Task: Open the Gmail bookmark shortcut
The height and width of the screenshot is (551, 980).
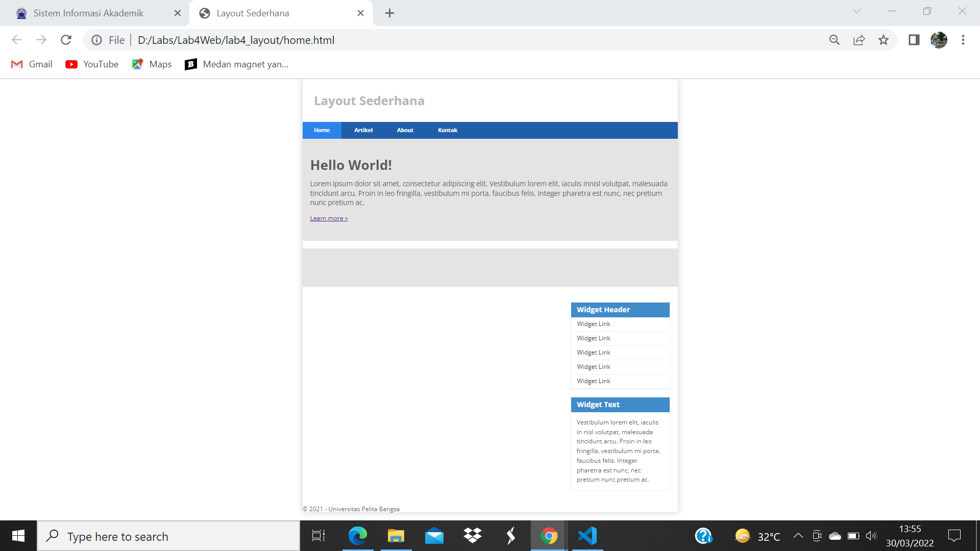Action: coord(32,64)
